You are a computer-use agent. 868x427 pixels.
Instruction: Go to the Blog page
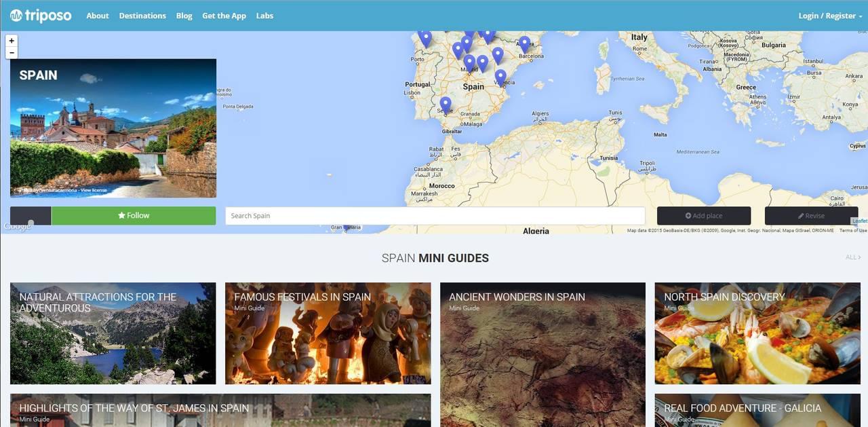pos(184,16)
